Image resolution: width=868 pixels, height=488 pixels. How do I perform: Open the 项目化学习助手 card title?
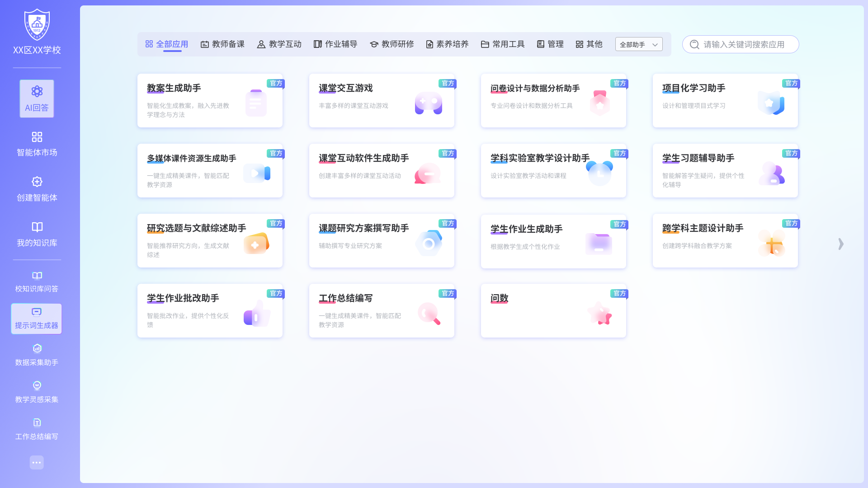694,88
